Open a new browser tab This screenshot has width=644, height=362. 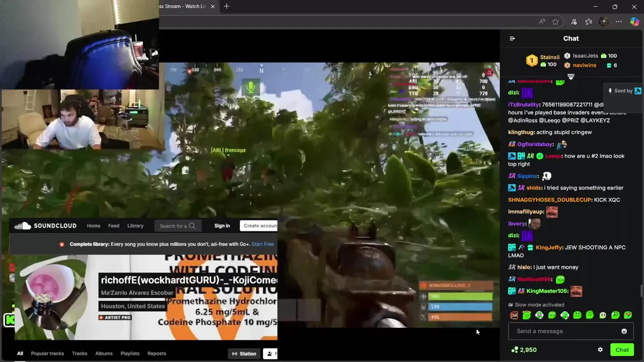tap(226, 7)
